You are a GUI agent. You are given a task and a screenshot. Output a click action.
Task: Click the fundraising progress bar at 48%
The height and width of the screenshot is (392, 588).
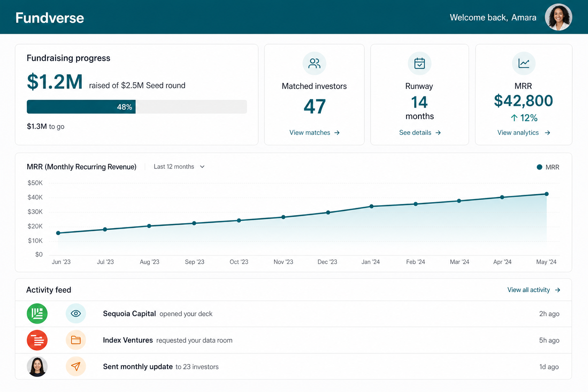click(x=137, y=107)
